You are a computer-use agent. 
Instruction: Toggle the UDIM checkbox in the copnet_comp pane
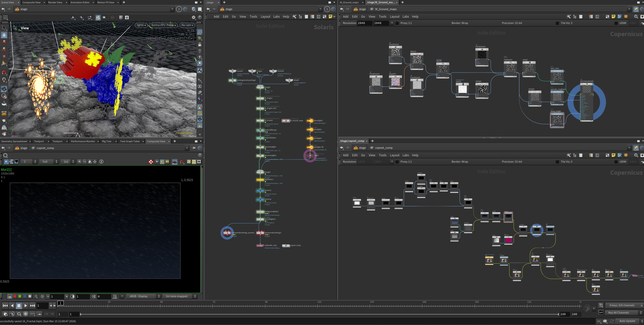(x=616, y=162)
